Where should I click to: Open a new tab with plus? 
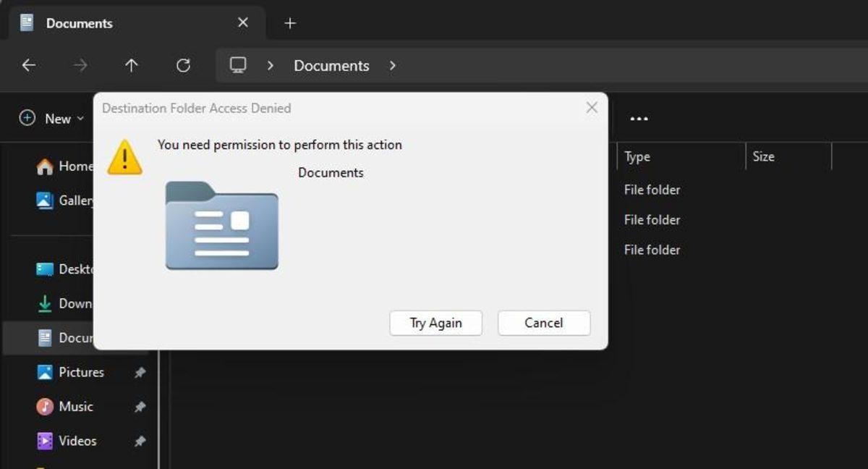click(290, 23)
